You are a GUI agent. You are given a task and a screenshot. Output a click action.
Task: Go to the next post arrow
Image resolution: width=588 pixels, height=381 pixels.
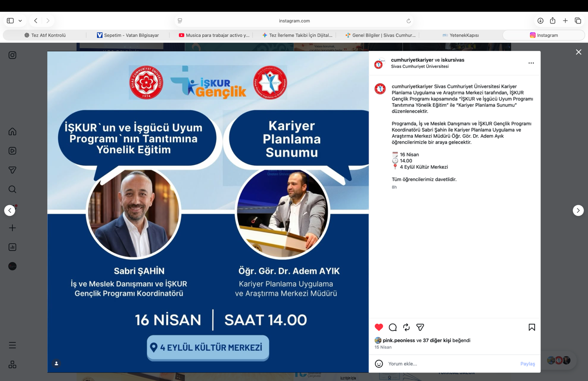[x=578, y=211]
